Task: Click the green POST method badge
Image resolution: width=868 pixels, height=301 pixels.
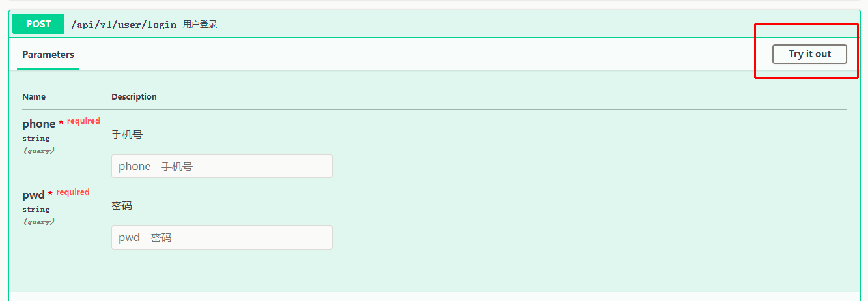Action: [x=38, y=24]
